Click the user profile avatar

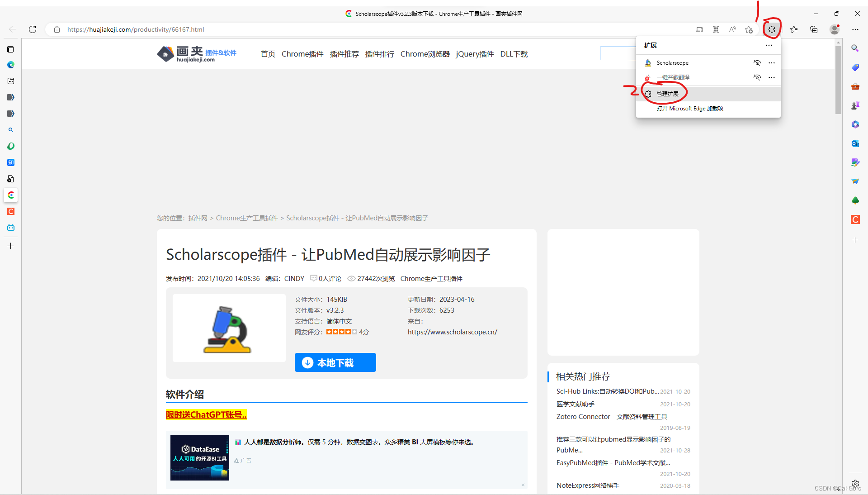(x=835, y=29)
